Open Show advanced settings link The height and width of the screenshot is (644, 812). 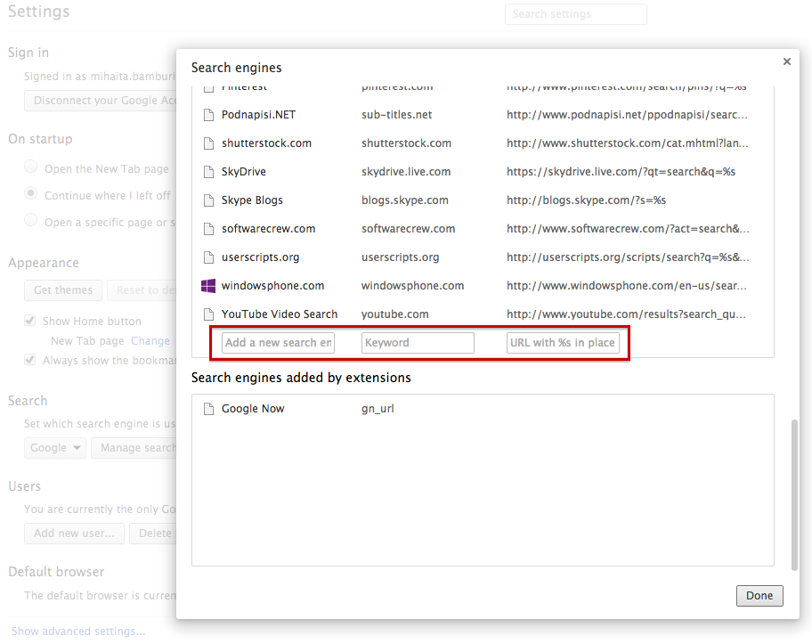click(78, 630)
